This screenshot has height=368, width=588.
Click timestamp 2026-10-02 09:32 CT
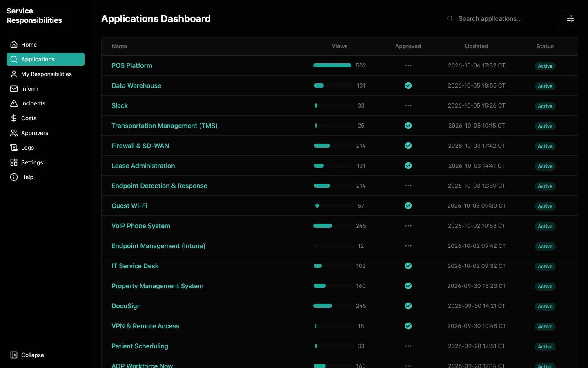click(x=477, y=266)
